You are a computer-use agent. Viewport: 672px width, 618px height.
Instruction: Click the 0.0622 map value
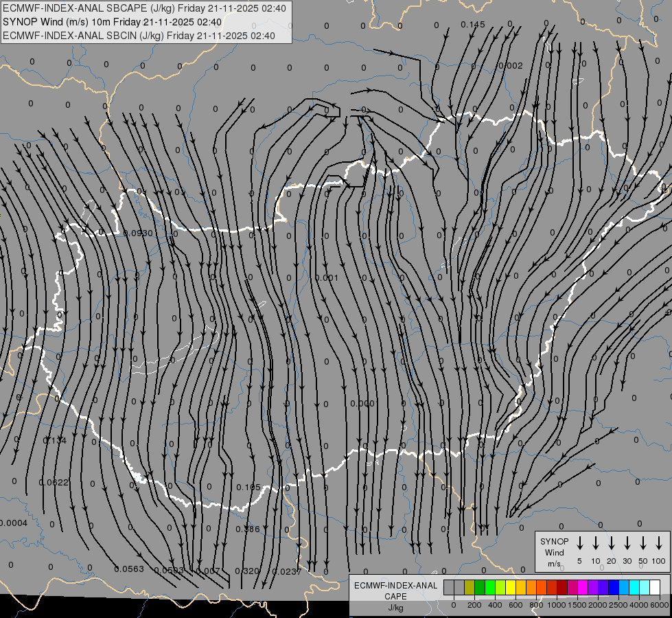tap(54, 483)
